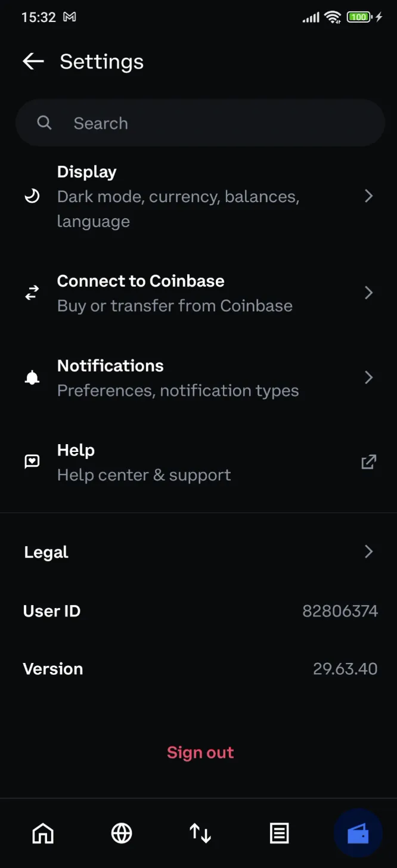397x868 pixels.
Task: Select the wallet icon in bottom navigation
Action: point(358,833)
